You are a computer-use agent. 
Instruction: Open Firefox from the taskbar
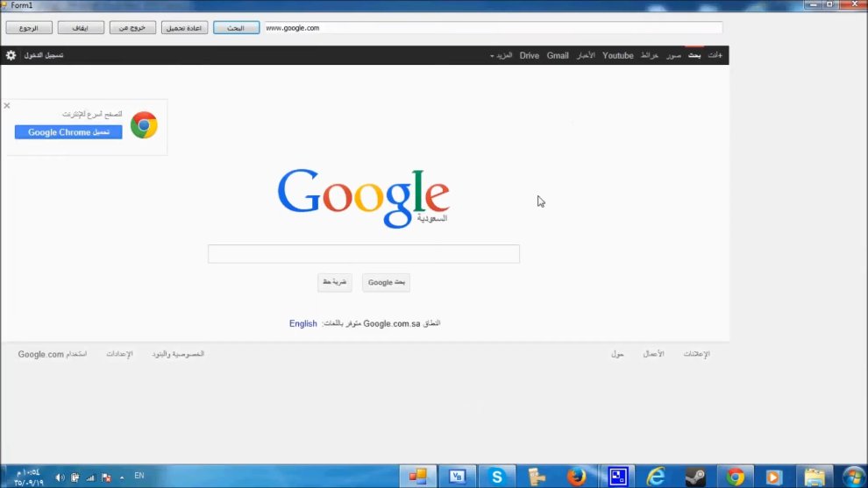point(576,477)
